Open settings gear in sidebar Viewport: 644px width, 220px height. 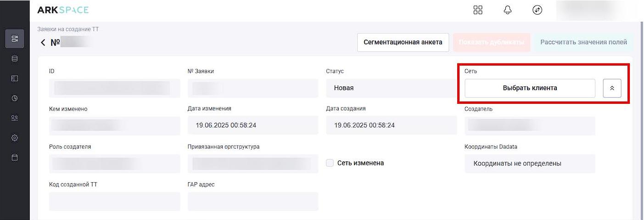(14, 138)
